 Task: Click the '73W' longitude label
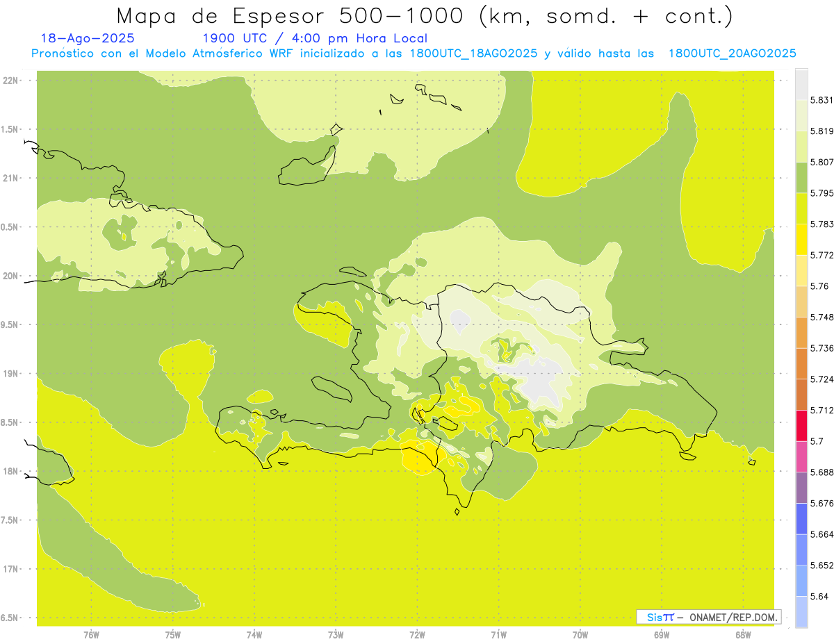[335, 634]
